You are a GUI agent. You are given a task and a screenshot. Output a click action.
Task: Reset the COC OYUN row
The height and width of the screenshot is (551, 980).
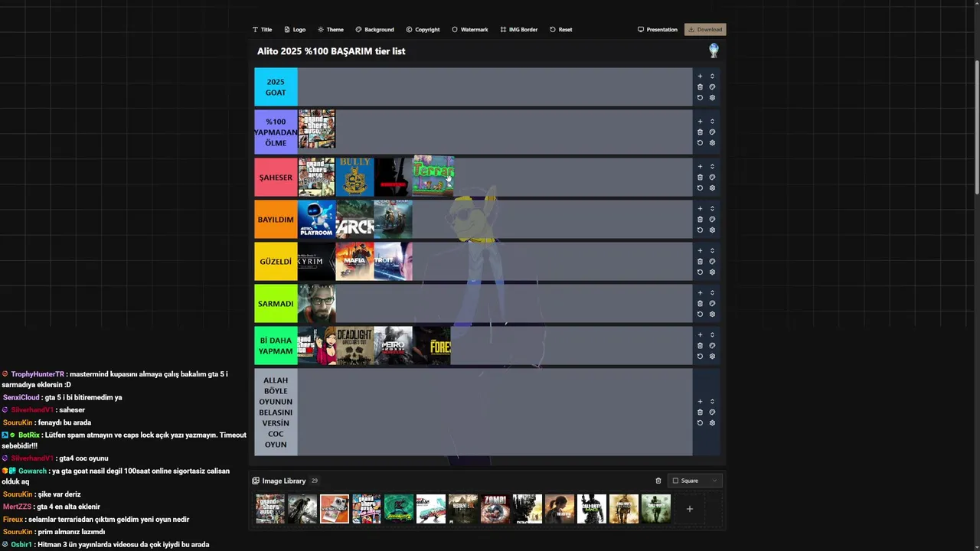pos(700,423)
